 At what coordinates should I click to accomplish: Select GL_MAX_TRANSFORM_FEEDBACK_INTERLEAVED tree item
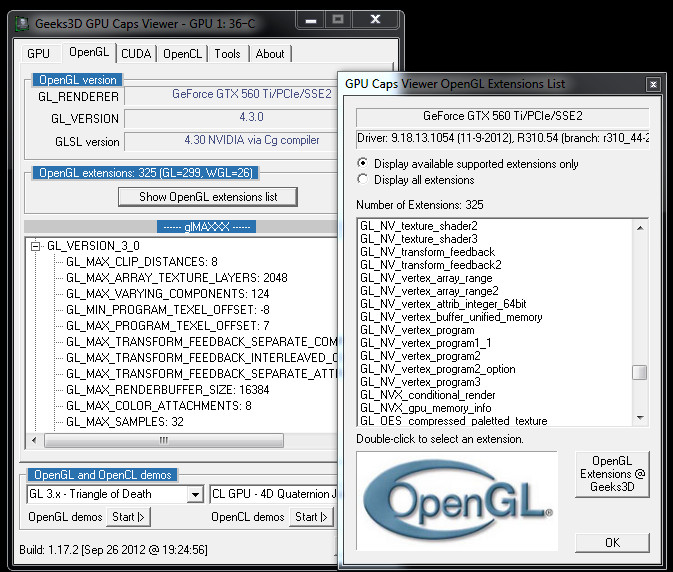coord(202,358)
